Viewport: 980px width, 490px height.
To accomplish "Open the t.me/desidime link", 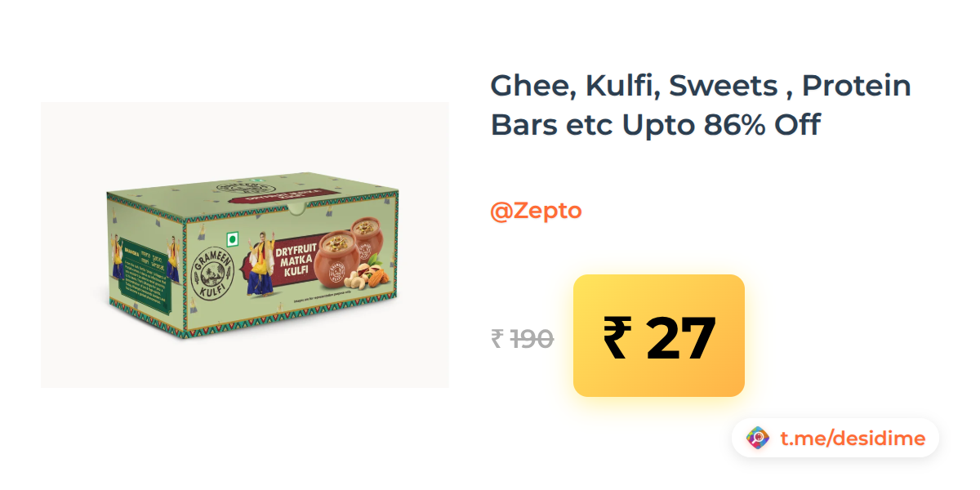I will [x=853, y=439].
